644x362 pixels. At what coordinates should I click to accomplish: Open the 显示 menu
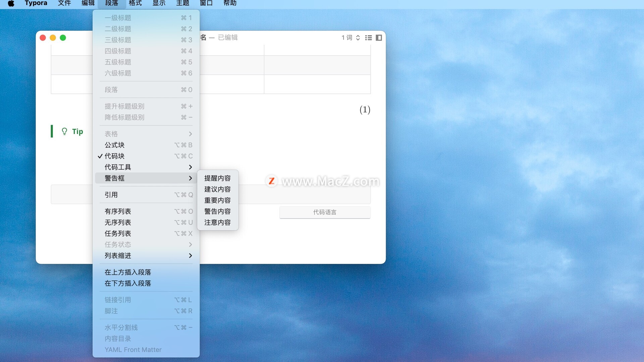click(159, 3)
